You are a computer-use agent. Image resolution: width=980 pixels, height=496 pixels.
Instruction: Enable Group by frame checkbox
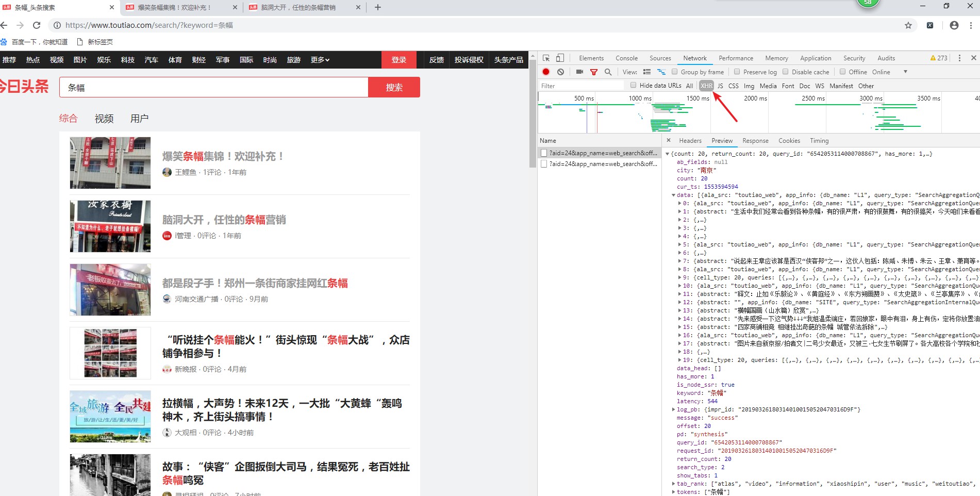(x=674, y=72)
